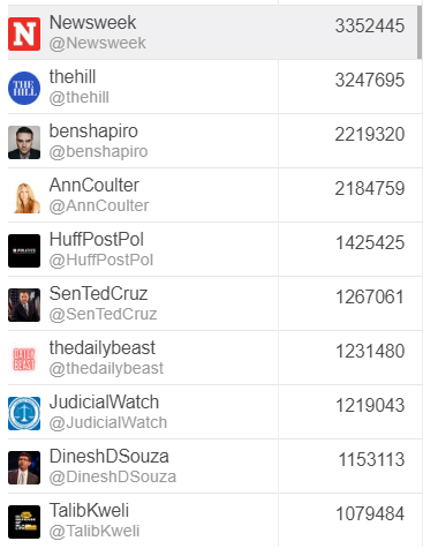Screen dimensions: 424x556
Task: Click AnnCoulter's profile picture
Action: [24, 196]
